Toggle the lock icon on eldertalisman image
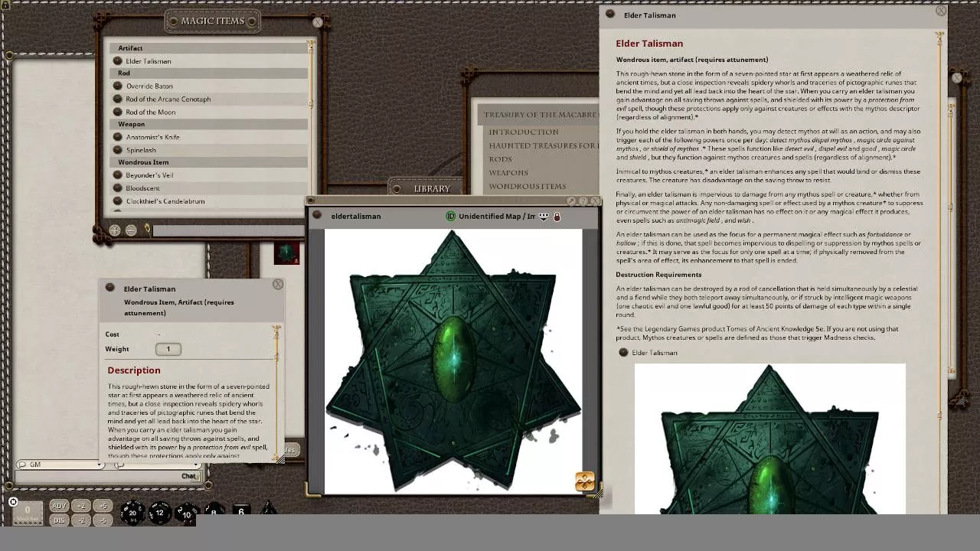Screen dimensions: 980x551 (x=557, y=217)
